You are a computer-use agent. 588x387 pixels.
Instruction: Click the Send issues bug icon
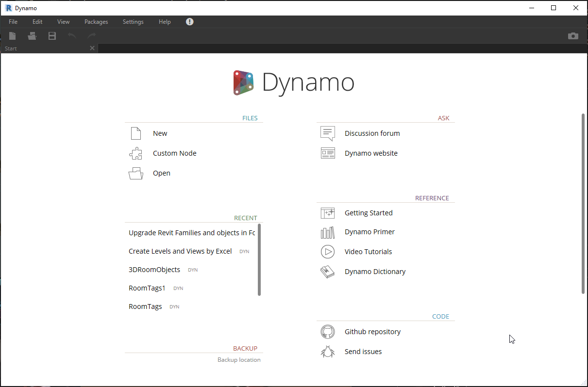(x=328, y=351)
